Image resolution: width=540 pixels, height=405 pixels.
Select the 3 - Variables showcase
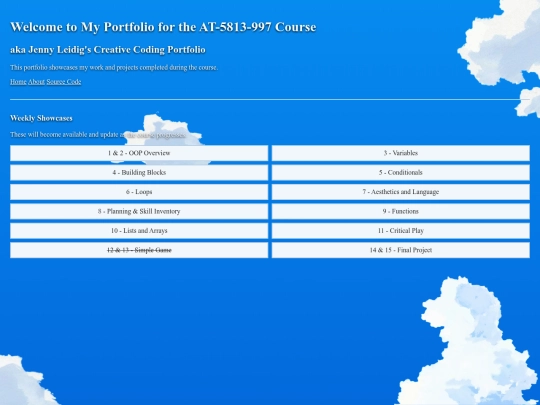point(401,153)
